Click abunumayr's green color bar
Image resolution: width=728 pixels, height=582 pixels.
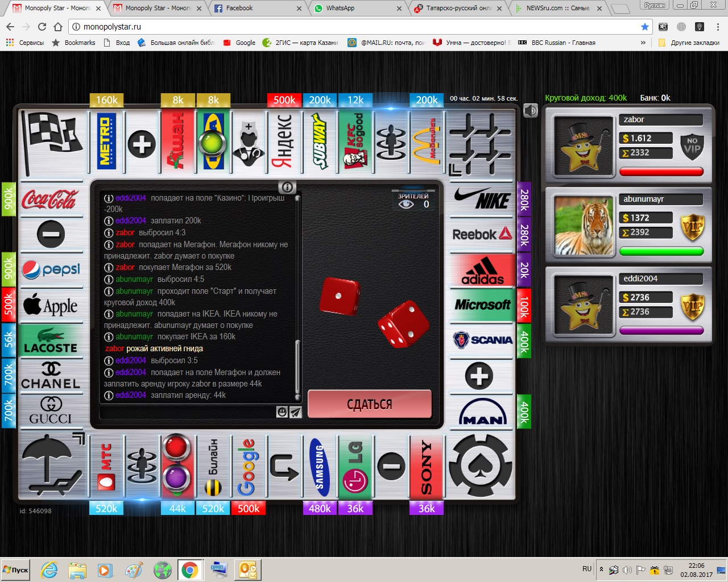point(661,251)
